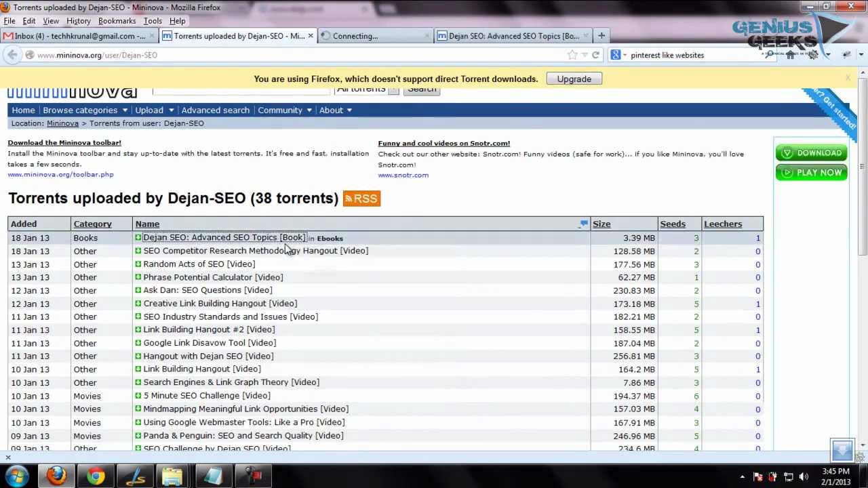
Task: Click green download icon for Phrase Potential Calculator
Action: (x=138, y=277)
